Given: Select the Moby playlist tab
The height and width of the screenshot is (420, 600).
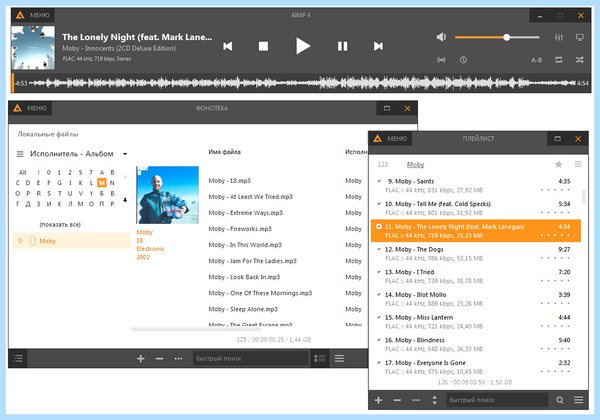Looking at the screenshot, I should pyautogui.click(x=415, y=164).
